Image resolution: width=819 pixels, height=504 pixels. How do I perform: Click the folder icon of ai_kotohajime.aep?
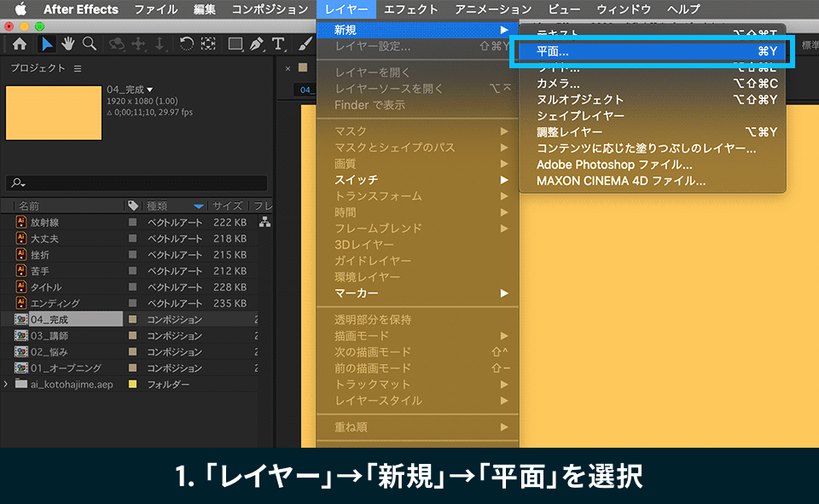pyautogui.click(x=20, y=384)
